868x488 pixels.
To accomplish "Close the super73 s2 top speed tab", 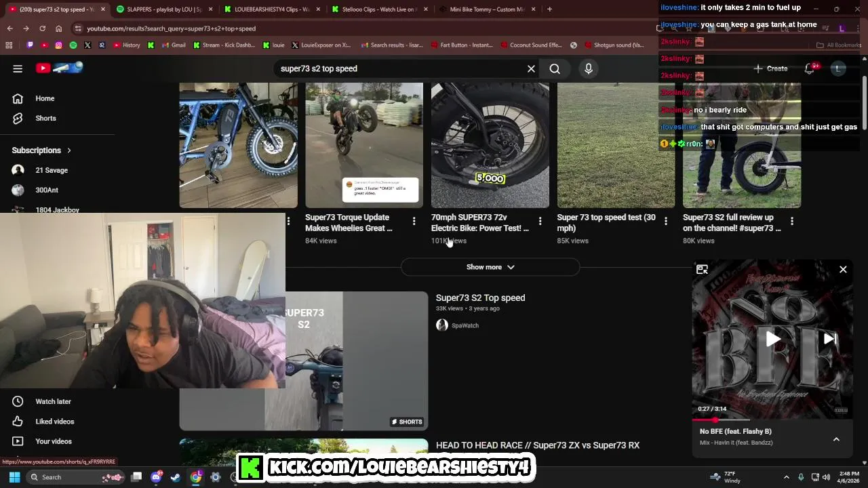I will click(x=103, y=9).
